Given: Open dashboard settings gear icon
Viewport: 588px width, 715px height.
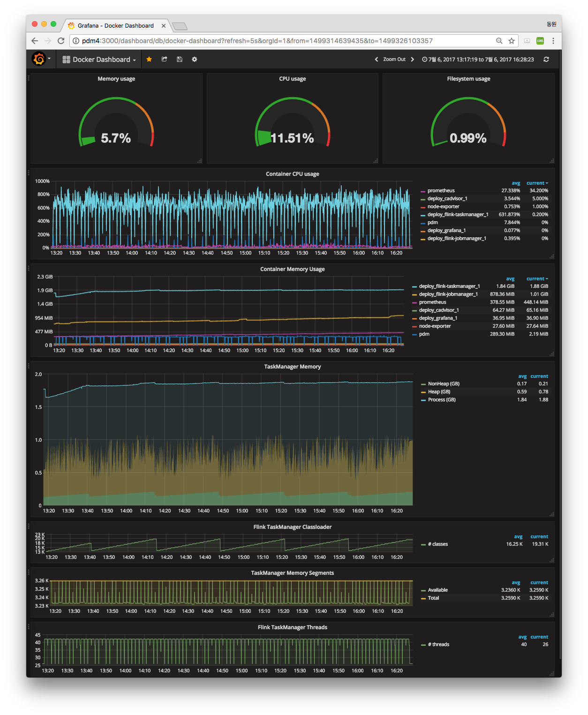Looking at the screenshot, I should pos(194,59).
